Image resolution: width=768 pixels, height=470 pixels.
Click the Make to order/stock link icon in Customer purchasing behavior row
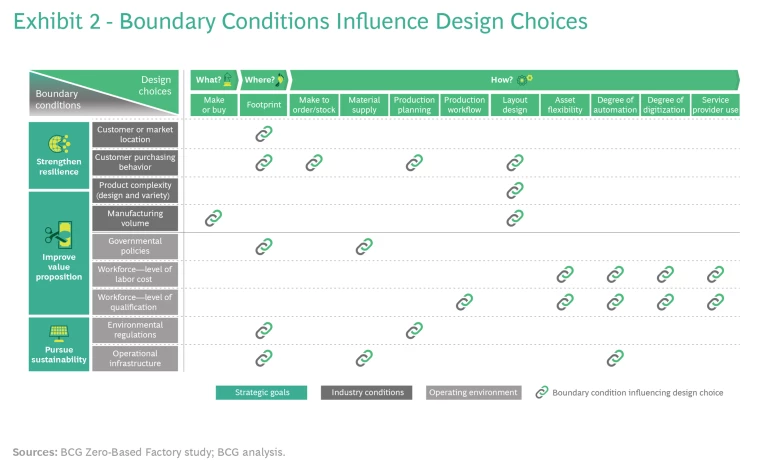click(x=314, y=162)
